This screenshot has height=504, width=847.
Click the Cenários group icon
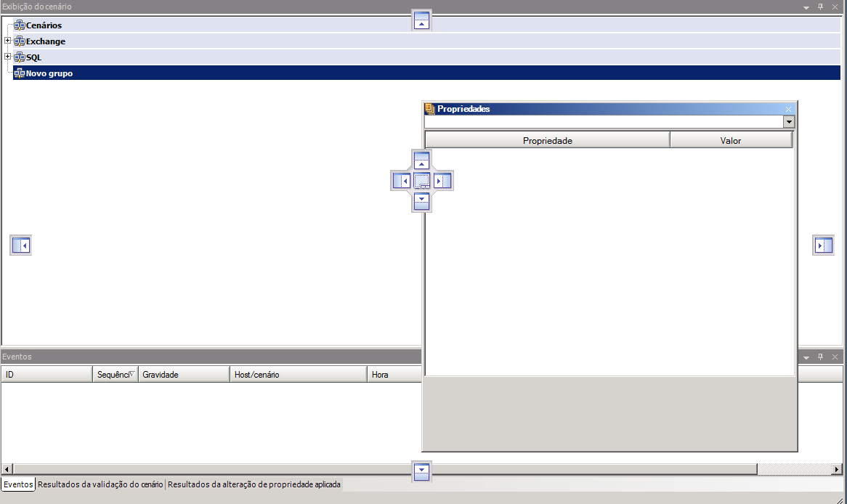click(x=20, y=25)
